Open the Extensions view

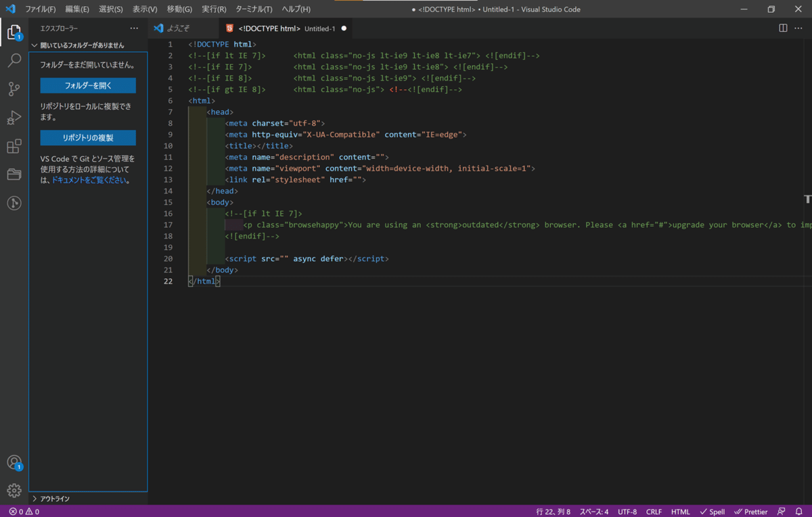point(14,146)
